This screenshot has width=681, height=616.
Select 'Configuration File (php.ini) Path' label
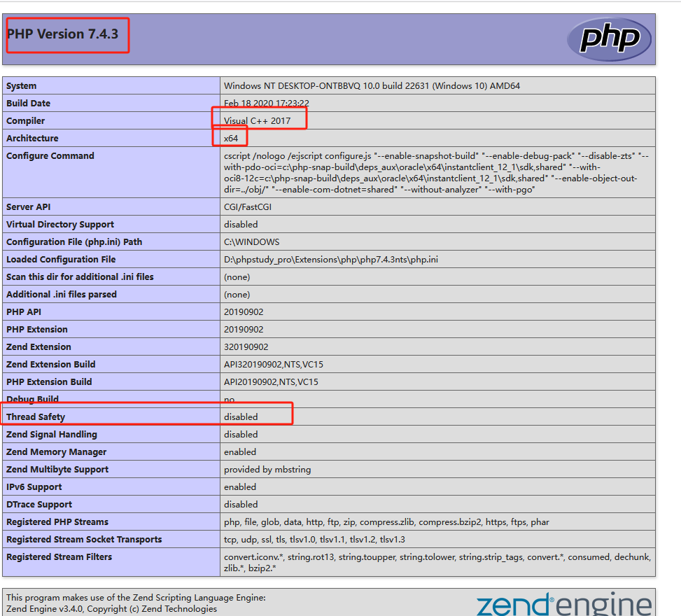click(73, 241)
